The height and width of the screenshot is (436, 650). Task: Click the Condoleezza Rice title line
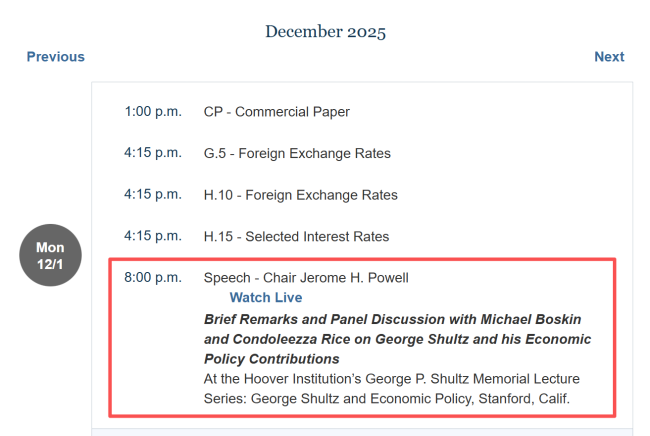(x=397, y=339)
